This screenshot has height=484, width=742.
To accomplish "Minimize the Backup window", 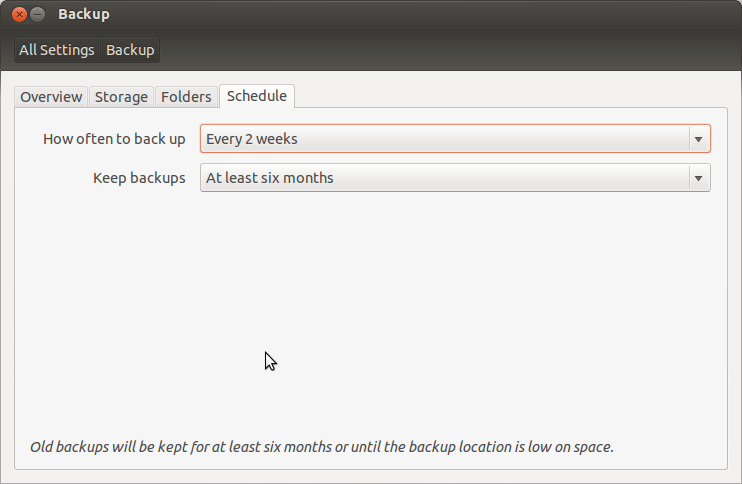I will [x=38, y=15].
